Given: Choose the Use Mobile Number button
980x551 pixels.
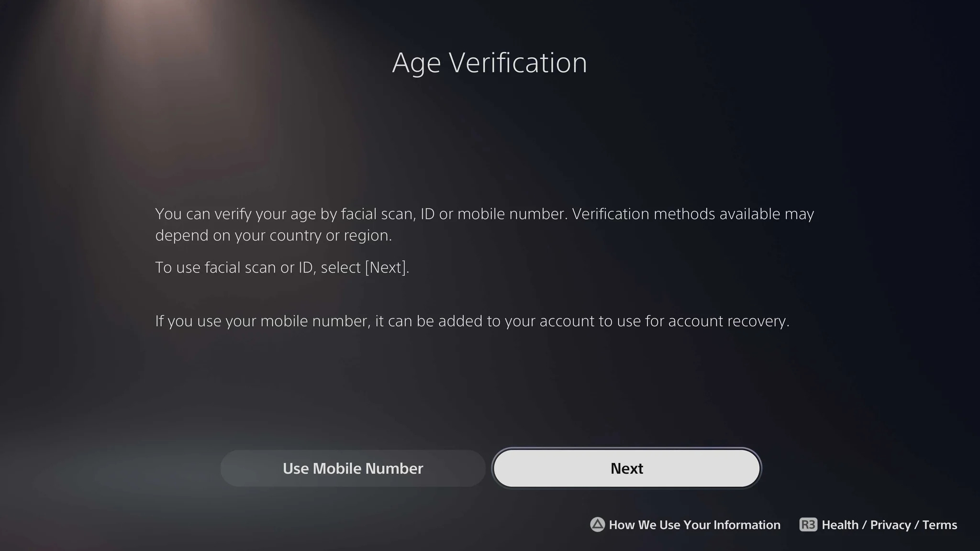Looking at the screenshot, I should 353,468.
